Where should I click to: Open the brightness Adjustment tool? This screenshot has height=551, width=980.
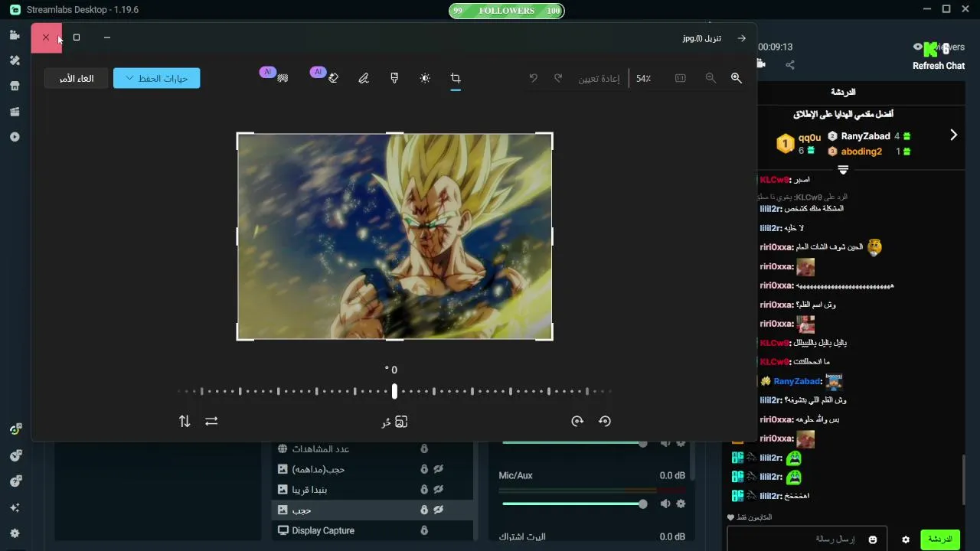425,78
